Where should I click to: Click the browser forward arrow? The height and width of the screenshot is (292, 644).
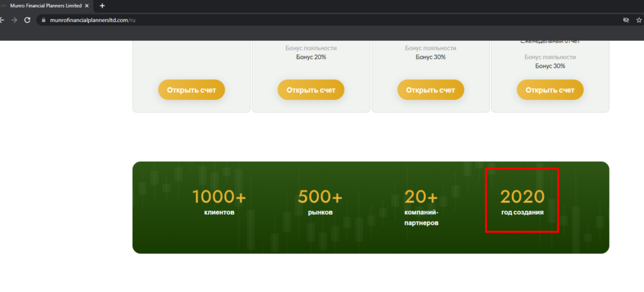point(14,20)
